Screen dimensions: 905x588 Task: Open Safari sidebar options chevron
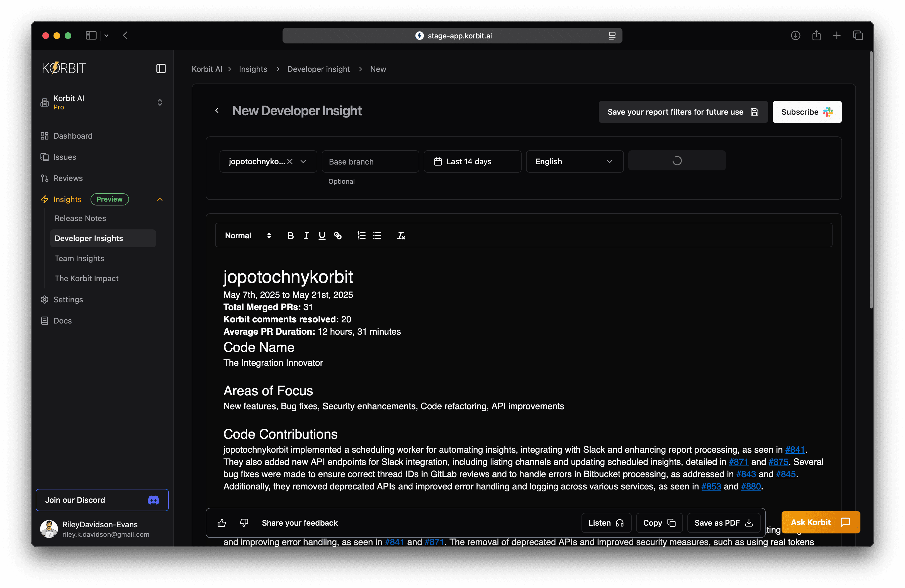pyautogui.click(x=106, y=35)
